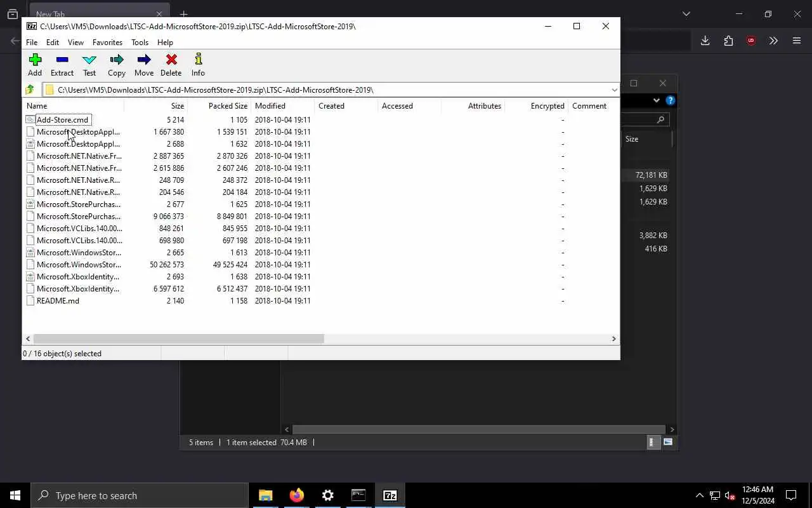Click the 7-Zip scrollbar right arrow
812x508 pixels.
pyautogui.click(x=613, y=338)
